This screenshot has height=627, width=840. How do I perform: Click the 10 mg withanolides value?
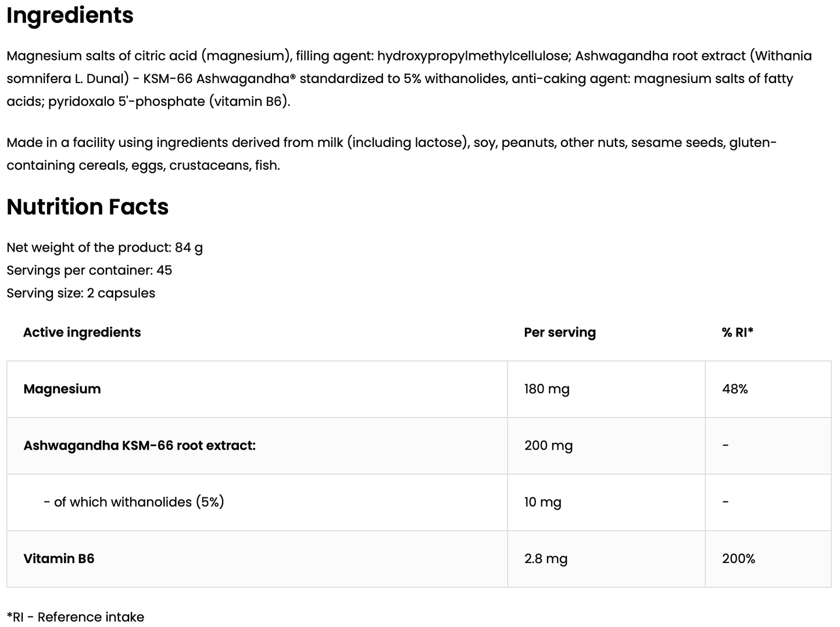point(542,502)
